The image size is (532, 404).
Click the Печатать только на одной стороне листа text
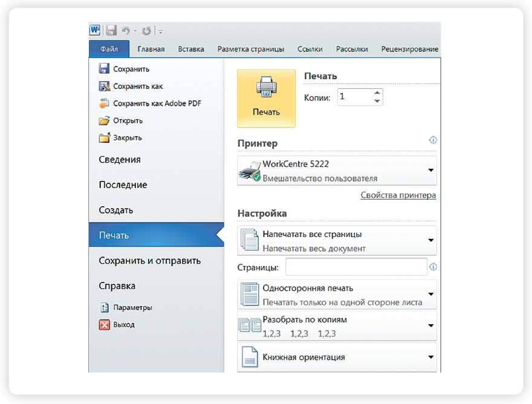click(x=342, y=302)
